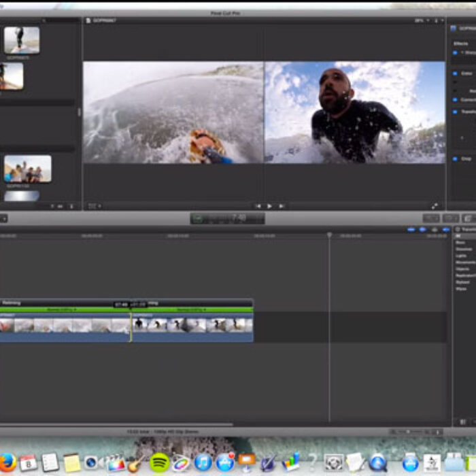Image resolution: width=476 pixels, height=476 pixels.
Task: Uncheck the Color section in the inspector
Action: [455, 73]
